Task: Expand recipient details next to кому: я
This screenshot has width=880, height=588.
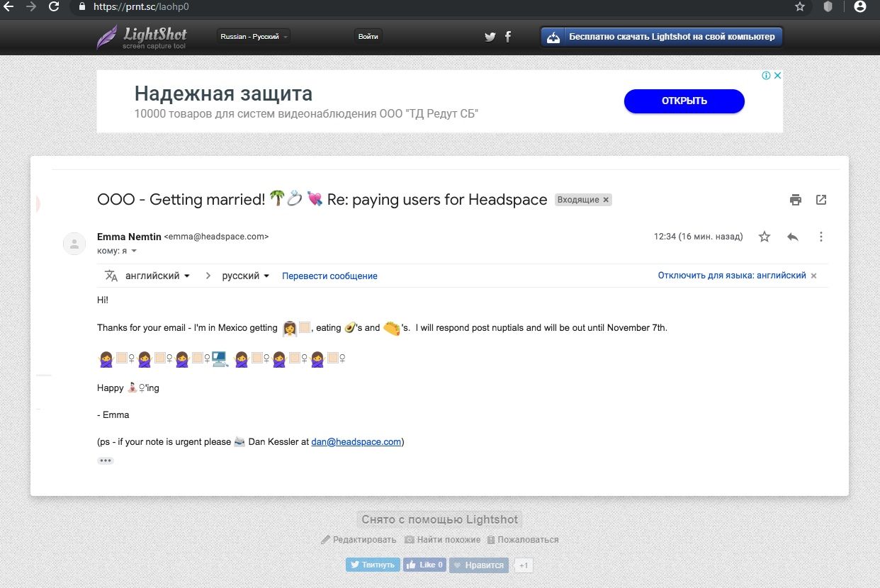Action: 134,251
